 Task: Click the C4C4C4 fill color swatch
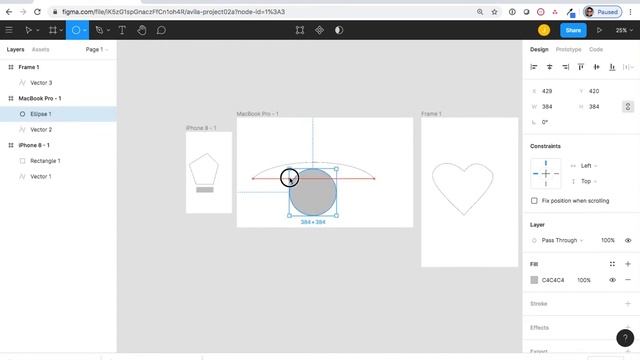click(x=534, y=280)
